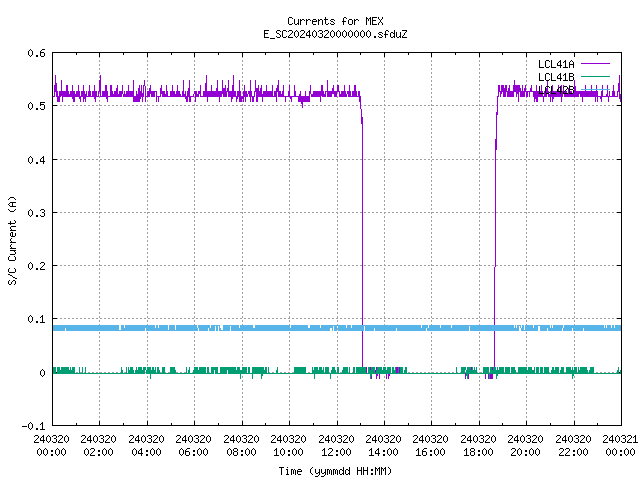Click the 08:00 x-axis tick label
This screenshot has width=640, height=480.
[x=241, y=452]
